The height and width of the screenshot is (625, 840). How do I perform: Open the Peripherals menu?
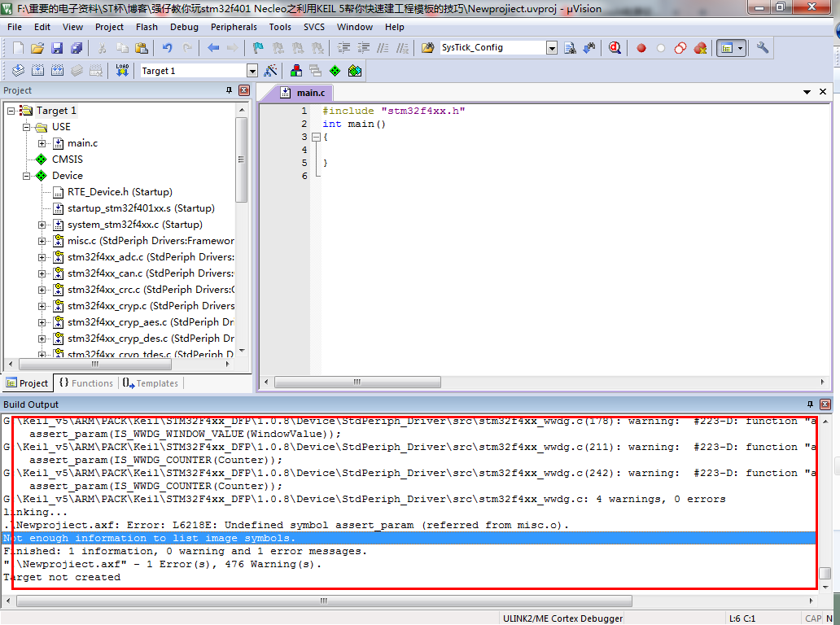[x=234, y=27]
